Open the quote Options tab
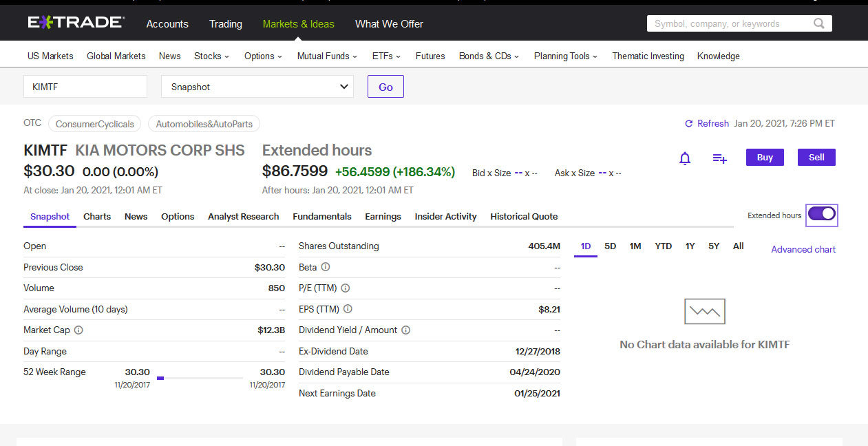The image size is (868, 446). click(x=178, y=216)
